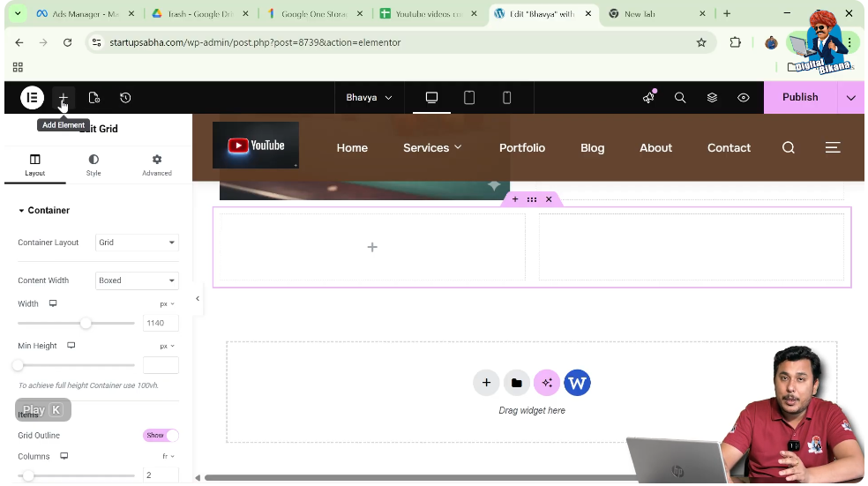868x486 pixels.
Task: Expand the Publish options arrow
Action: click(x=851, y=97)
